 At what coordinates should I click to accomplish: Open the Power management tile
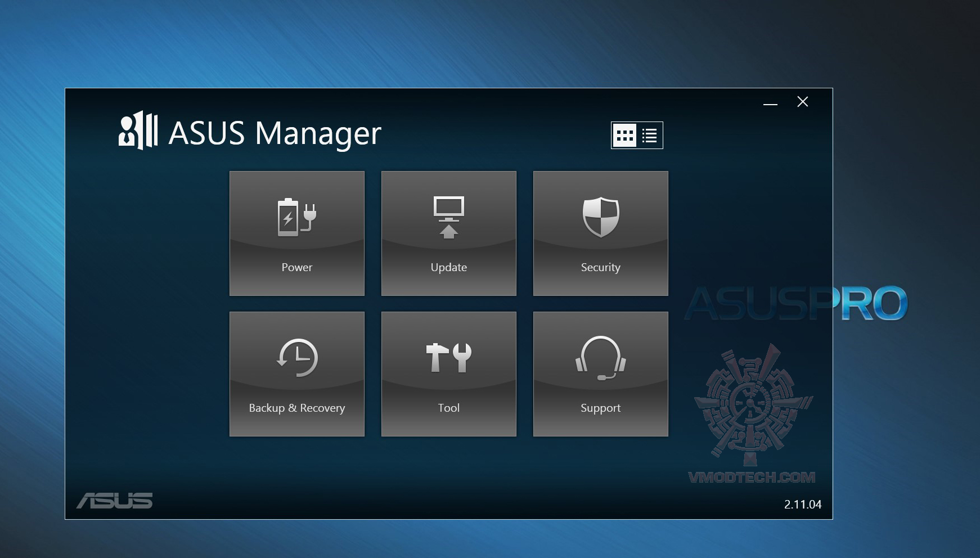(x=296, y=233)
